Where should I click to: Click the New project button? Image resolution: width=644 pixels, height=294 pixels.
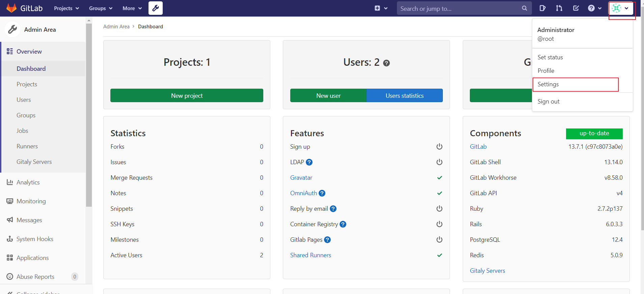[x=187, y=95]
